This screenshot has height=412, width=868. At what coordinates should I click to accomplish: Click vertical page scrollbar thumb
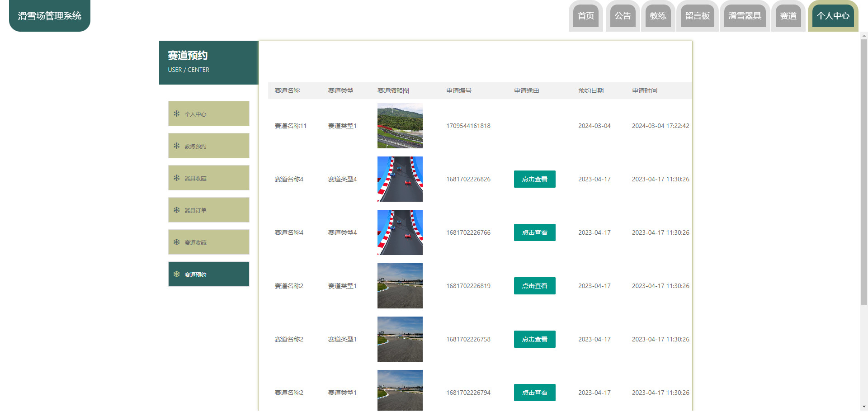864,172
